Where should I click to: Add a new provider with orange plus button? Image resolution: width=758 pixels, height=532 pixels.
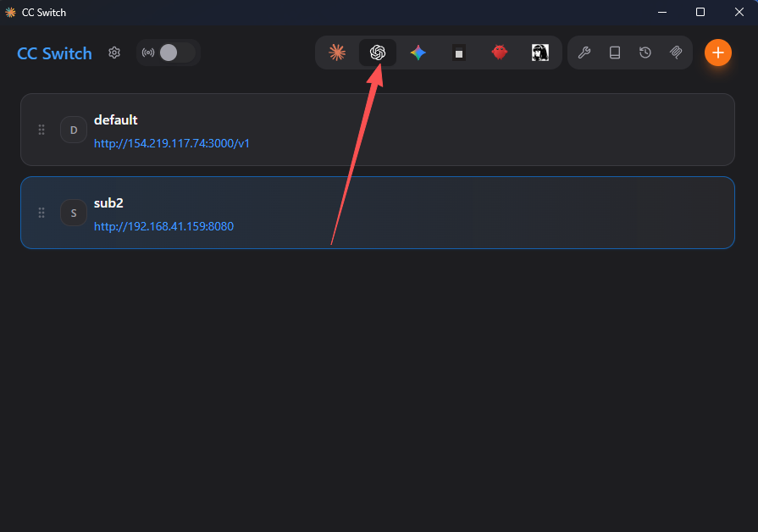click(718, 53)
